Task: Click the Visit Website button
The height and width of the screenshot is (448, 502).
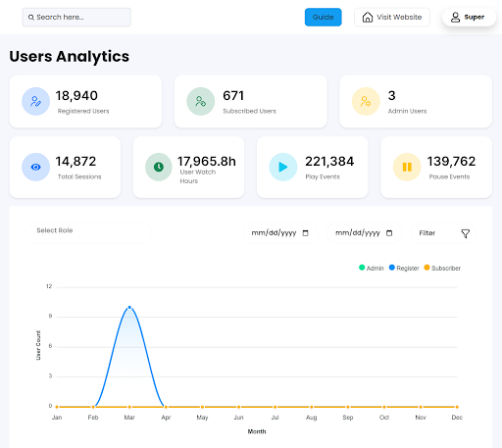Action: coord(392,17)
